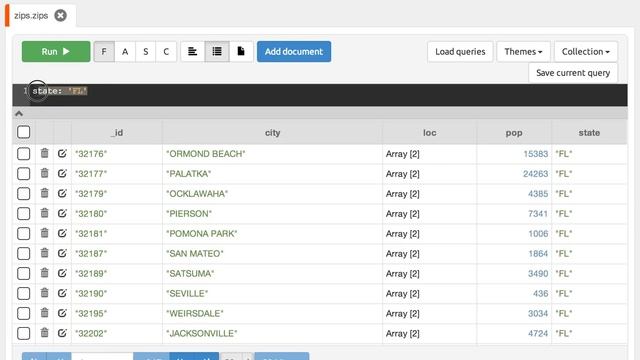The image size is (640, 360).
Task: Focus the query editor with state: 'FL'
Action: click(320, 95)
